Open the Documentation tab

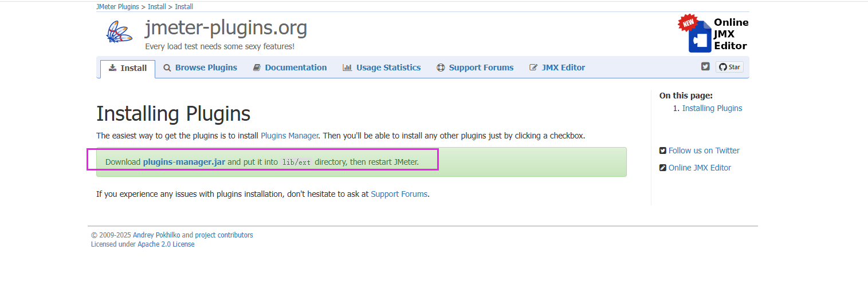[x=289, y=68]
